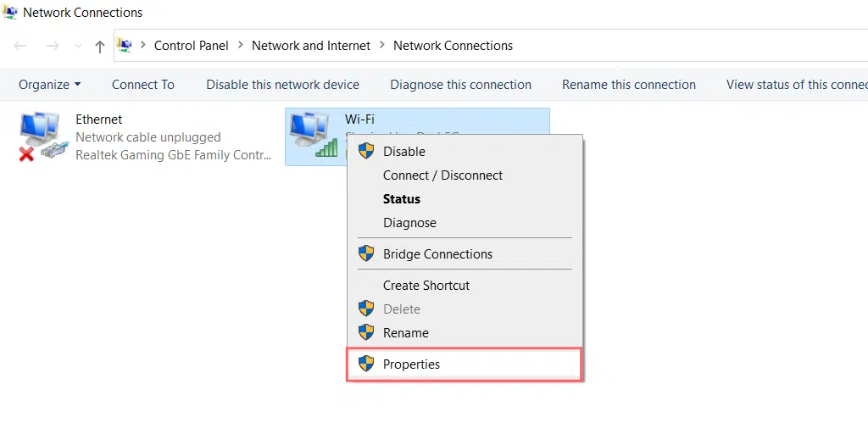Click the Control Panel icon in address bar
The image size is (868, 434).
[x=125, y=46]
